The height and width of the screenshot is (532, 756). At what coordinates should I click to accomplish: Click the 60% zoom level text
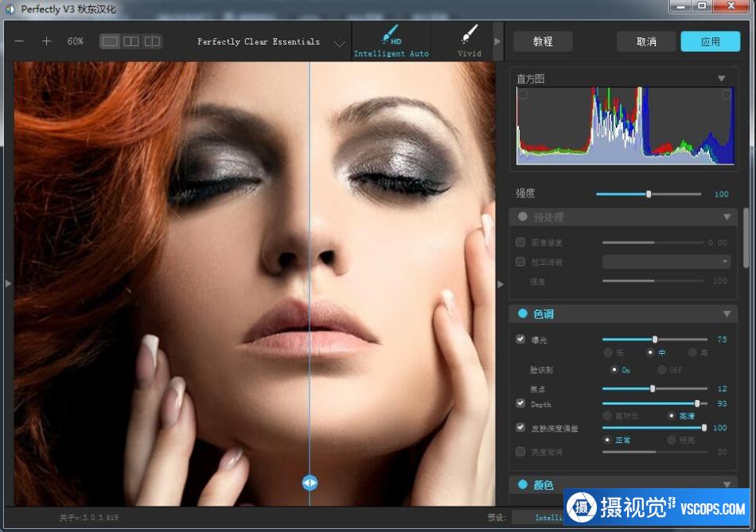pos(76,41)
